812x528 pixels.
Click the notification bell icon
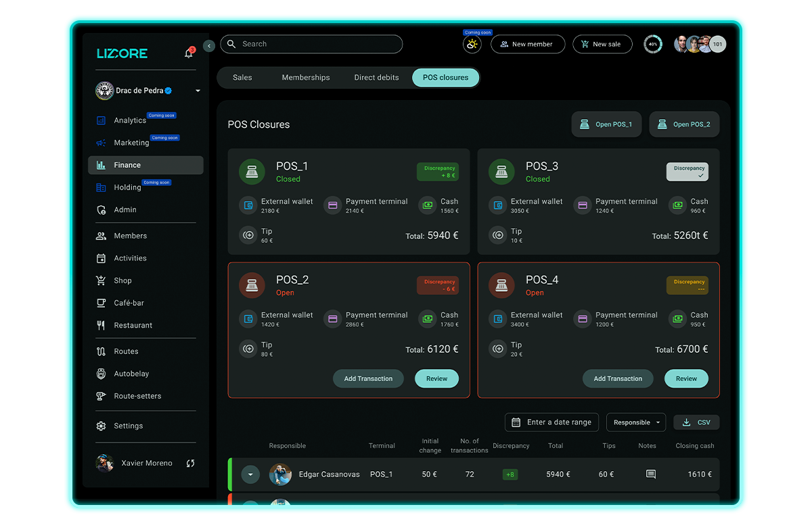188,53
